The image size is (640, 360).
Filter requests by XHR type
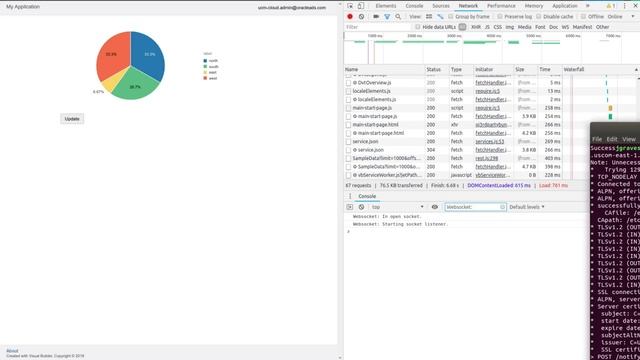point(476,27)
